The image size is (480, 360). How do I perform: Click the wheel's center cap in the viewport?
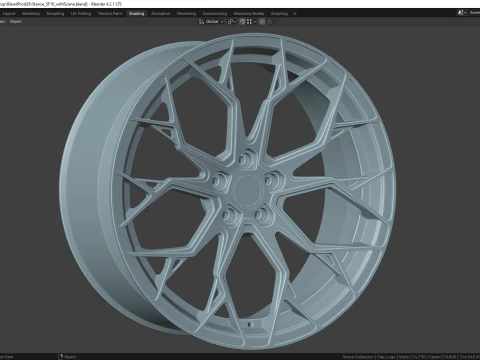tap(247, 190)
